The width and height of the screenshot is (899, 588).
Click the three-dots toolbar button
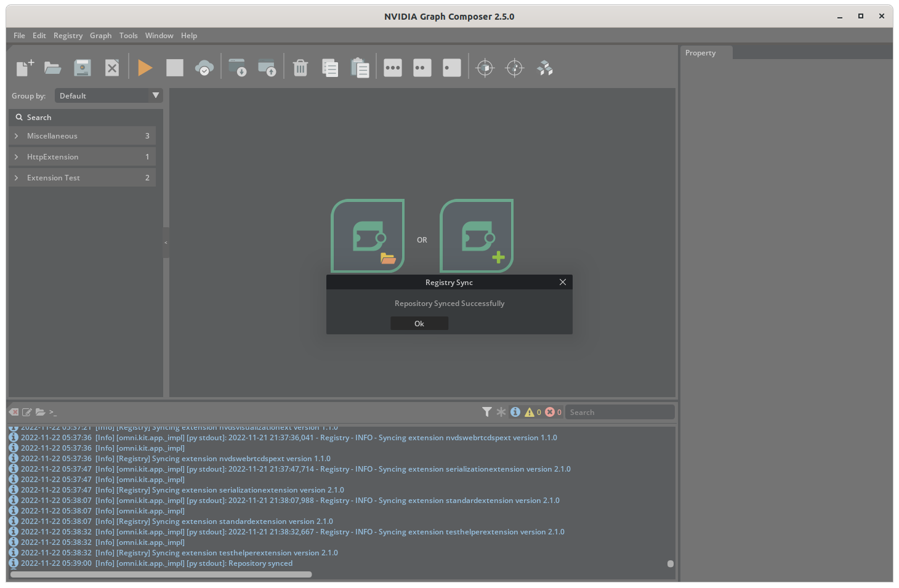(393, 68)
